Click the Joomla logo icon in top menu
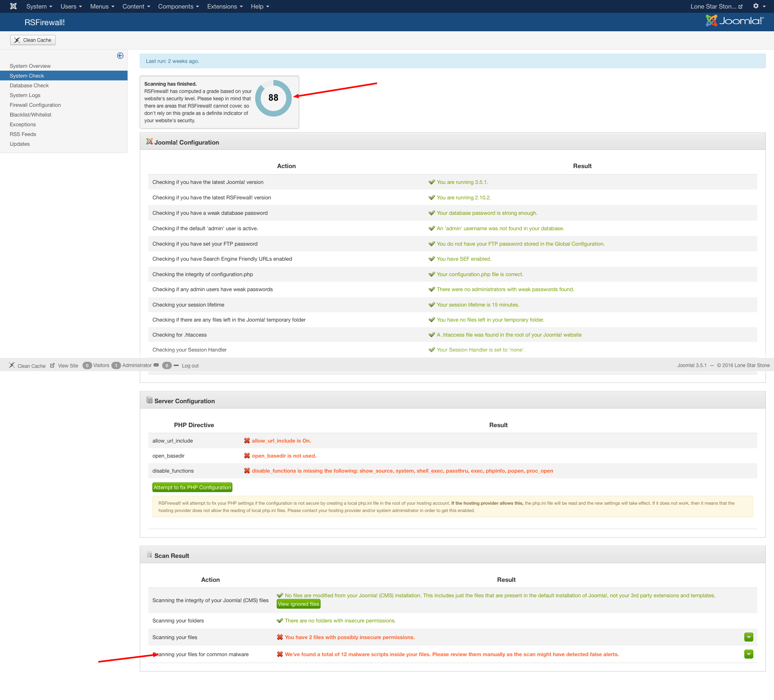The width and height of the screenshot is (774, 700). click(13, 6)
